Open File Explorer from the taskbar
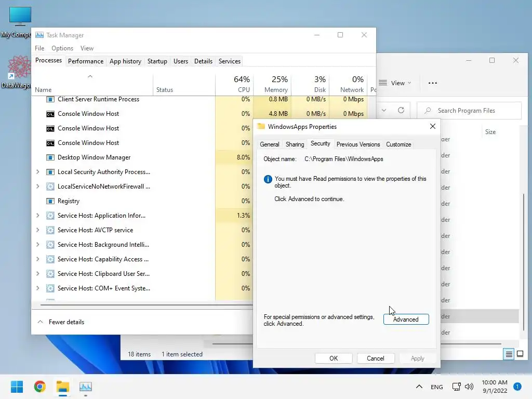The width and height of the screenshot is (532, 399). pos(63,387)
